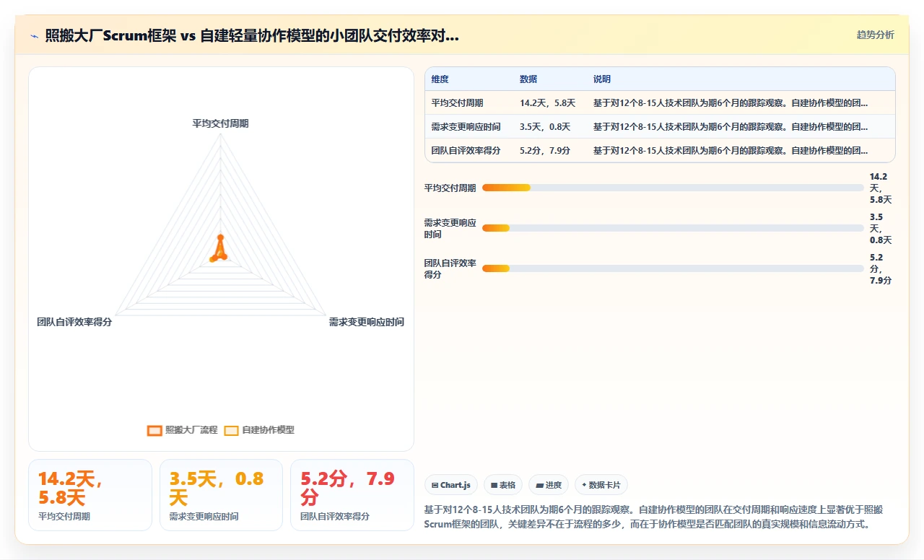Viewport: 924px width, 560px height.
Task: Click the 进度 tag chip
Action: pyautogui.click(x=549, y=485)
